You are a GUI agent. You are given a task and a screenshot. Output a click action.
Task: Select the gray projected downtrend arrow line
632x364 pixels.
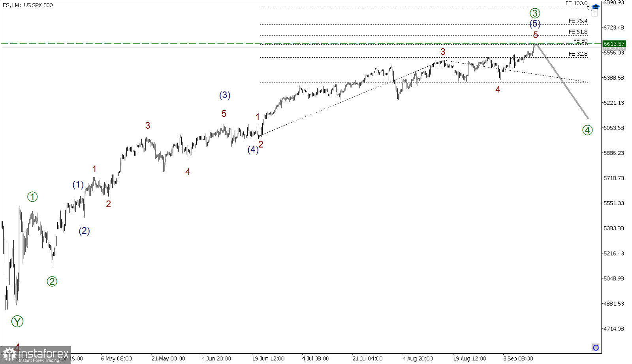(x=562, y=81)
